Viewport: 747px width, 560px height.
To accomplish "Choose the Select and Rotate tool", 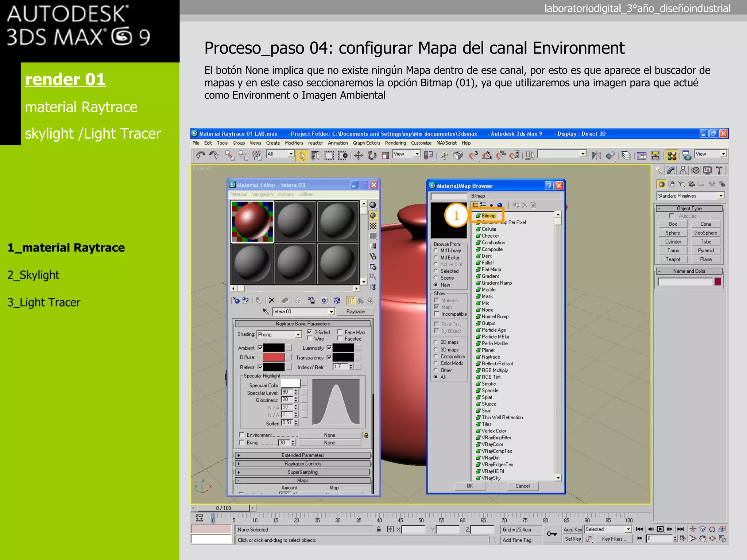I will pos(372,156).
